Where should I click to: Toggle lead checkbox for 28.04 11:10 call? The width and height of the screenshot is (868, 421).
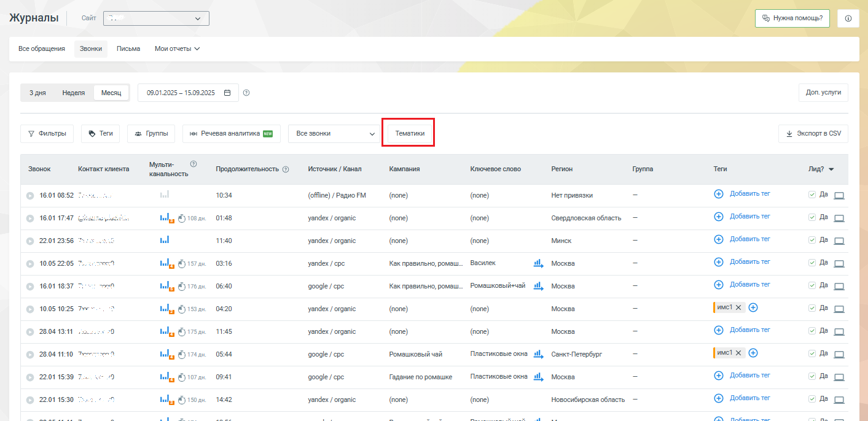[812, 353]
